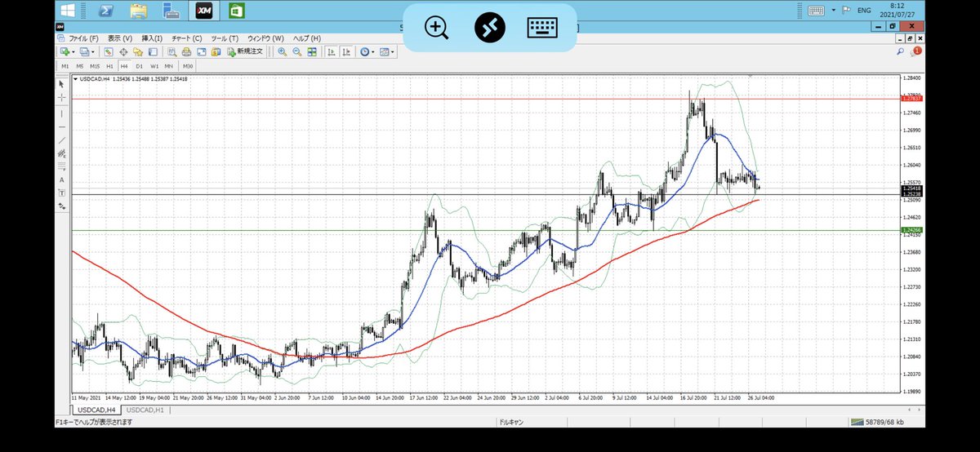Click the 新規注文 new order button
Screen dimensions: 980x452
[244, 51]
